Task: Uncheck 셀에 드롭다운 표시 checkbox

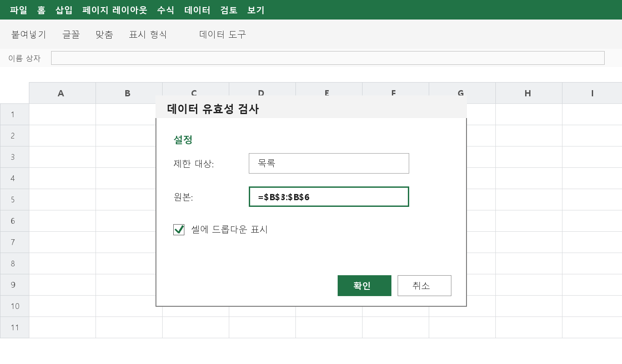Action: 179,229
